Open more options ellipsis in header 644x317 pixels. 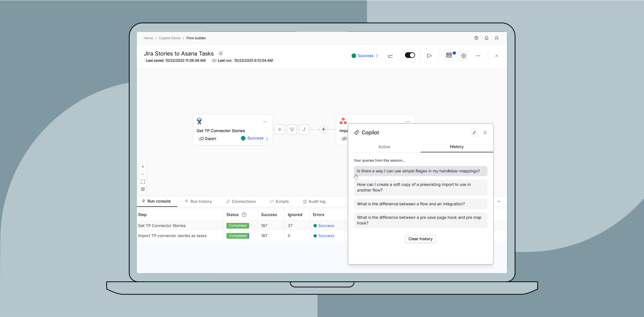(x=478, y=56)
